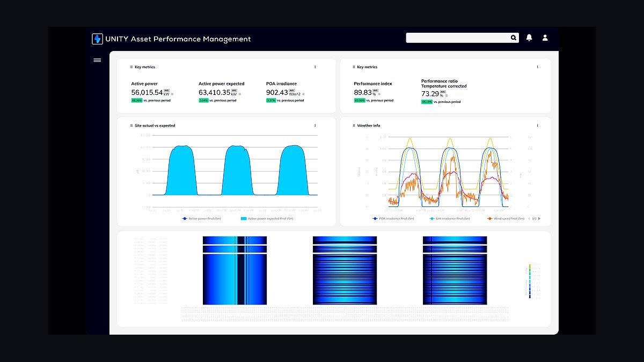Click the 'POA irradiance' metric label

click(281, 84)
